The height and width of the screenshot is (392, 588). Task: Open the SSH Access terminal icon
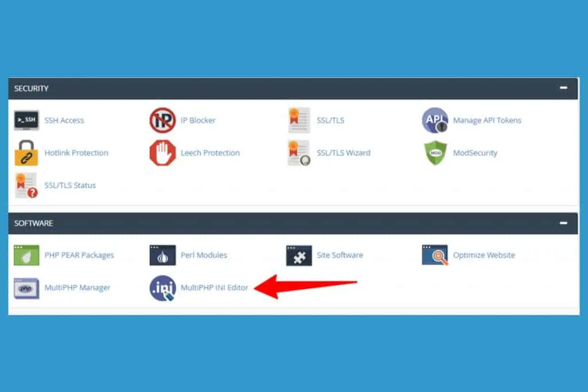[26, 121]
